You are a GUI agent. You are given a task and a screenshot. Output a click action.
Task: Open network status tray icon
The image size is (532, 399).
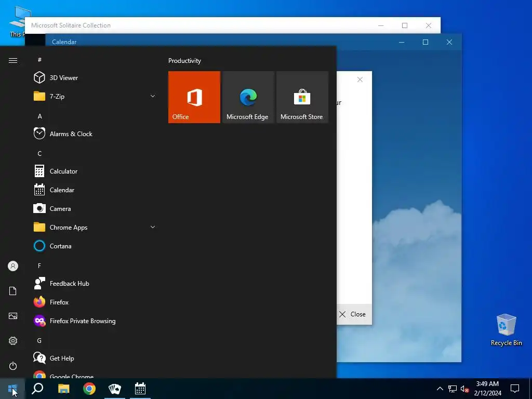(x=453, y=389)
